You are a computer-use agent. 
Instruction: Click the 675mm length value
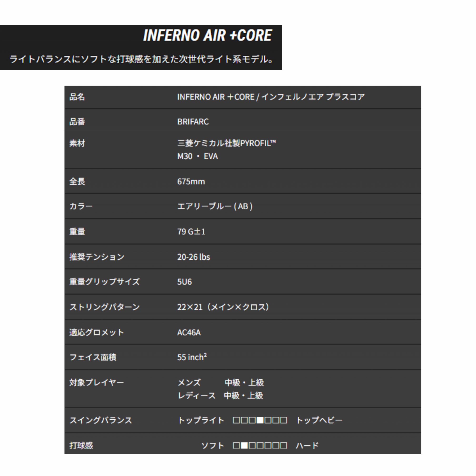[x=191, y=182]
